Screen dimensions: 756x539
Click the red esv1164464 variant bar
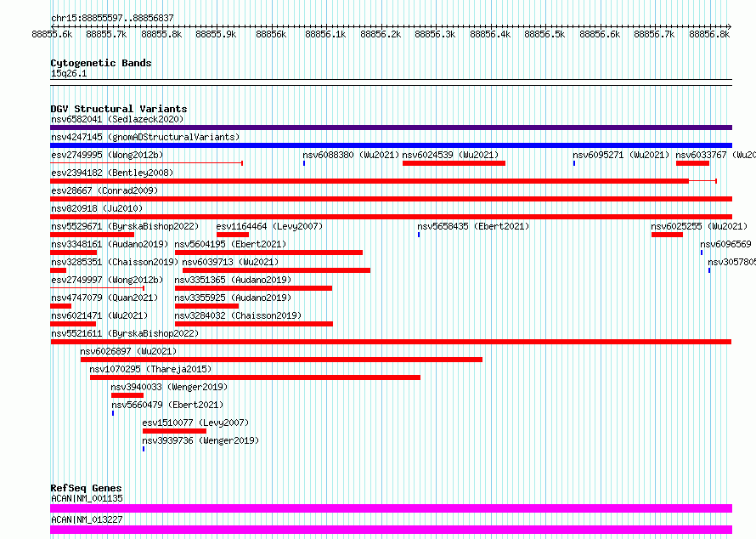[x=233, y=235]
